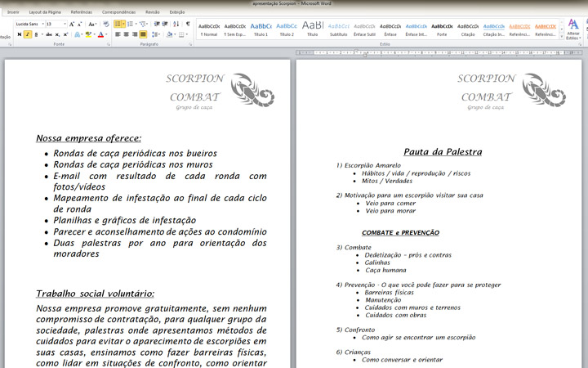
Task: Open line spacing options
Action: pyautogui.click(x=156, y=34)
